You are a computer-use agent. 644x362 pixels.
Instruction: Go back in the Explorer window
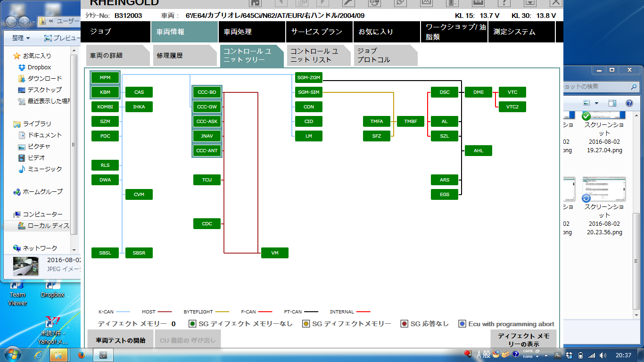click(10, 22)
